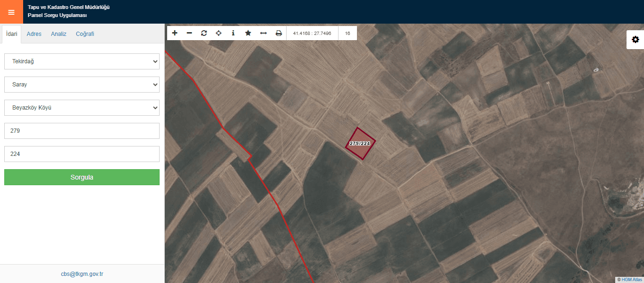Zoom out with the minus icon
This screenshot has height=283, width=644.
tap(189, 33)
